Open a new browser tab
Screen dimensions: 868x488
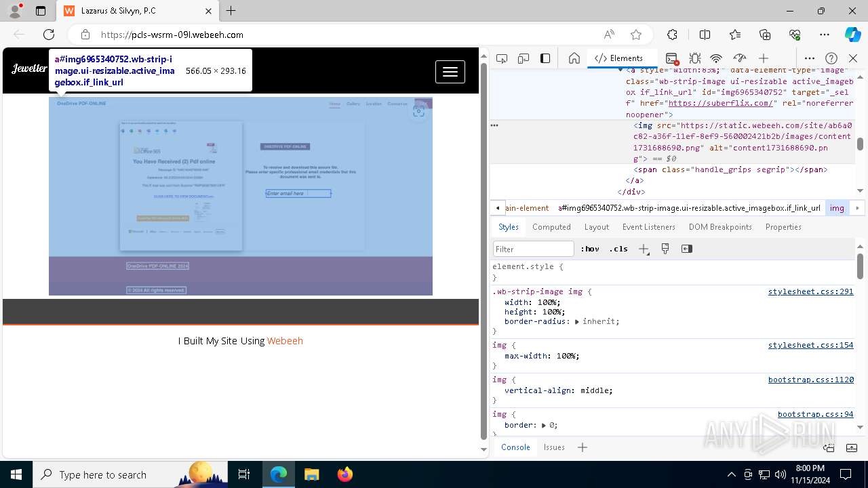(231, 11)
